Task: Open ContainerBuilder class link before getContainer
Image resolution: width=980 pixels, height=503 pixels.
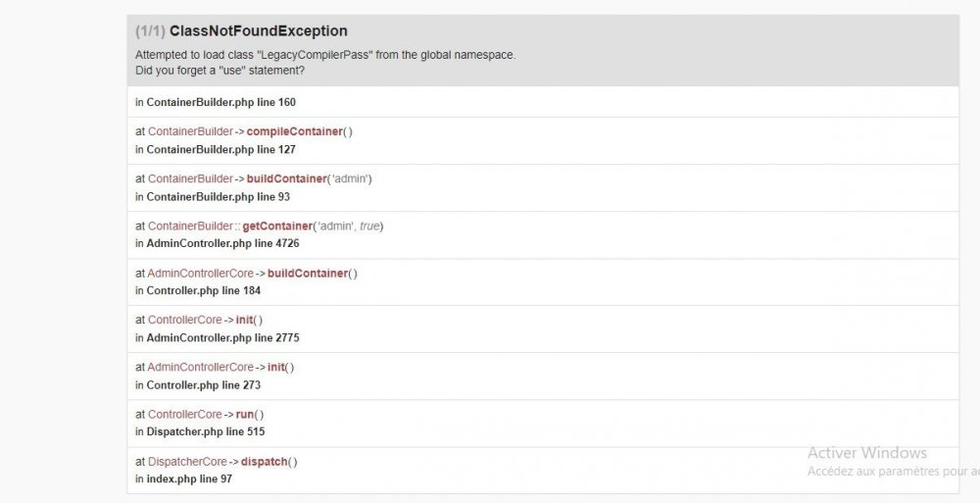Action: point(190,226)
